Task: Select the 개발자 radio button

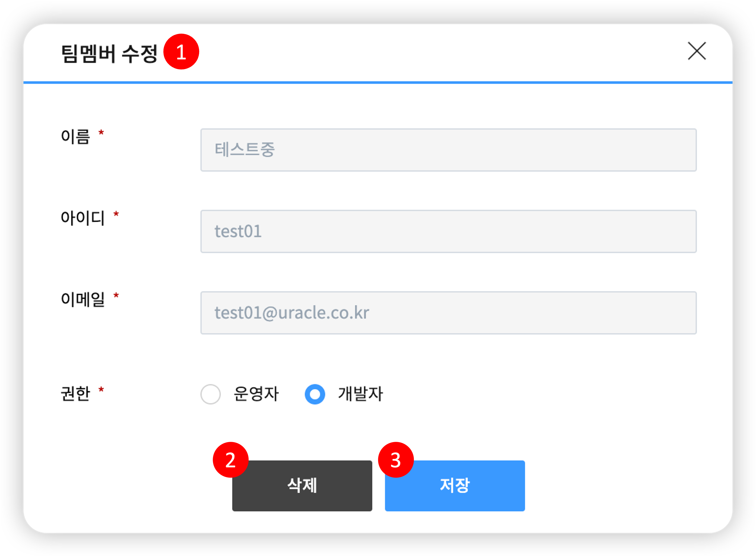Action: (315, 394)
